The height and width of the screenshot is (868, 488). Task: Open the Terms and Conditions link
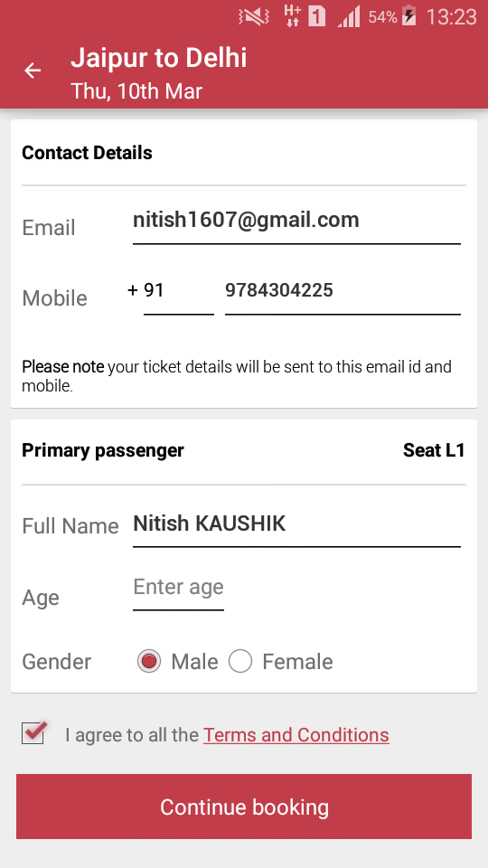296,734
